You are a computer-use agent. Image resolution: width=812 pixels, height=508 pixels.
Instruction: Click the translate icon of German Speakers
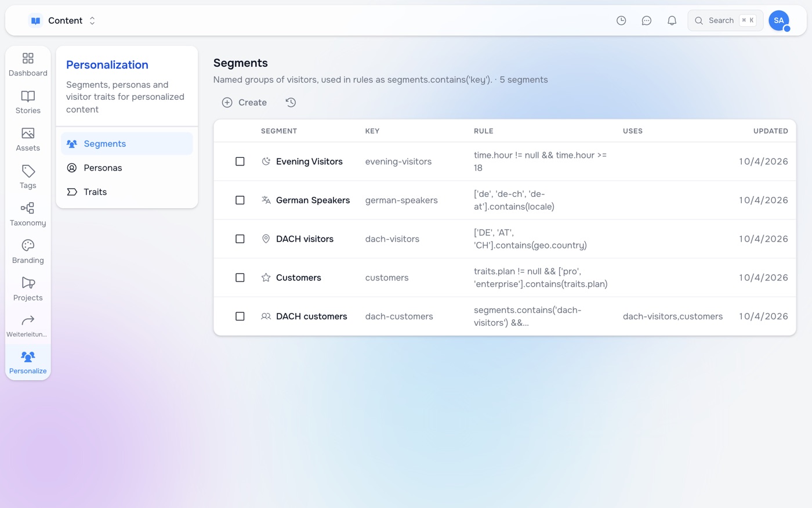[x=266, y=200]
